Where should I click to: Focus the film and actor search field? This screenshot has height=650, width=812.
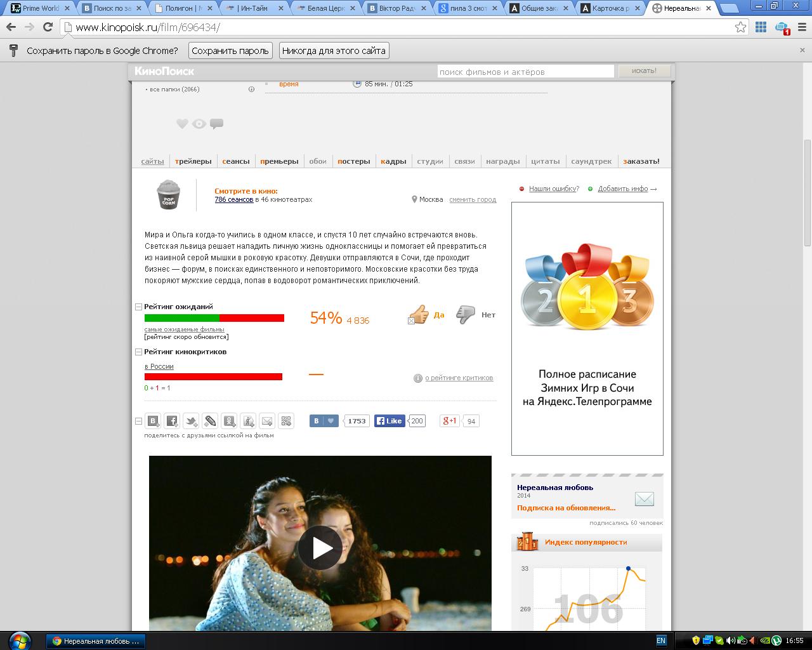(525, 72)
